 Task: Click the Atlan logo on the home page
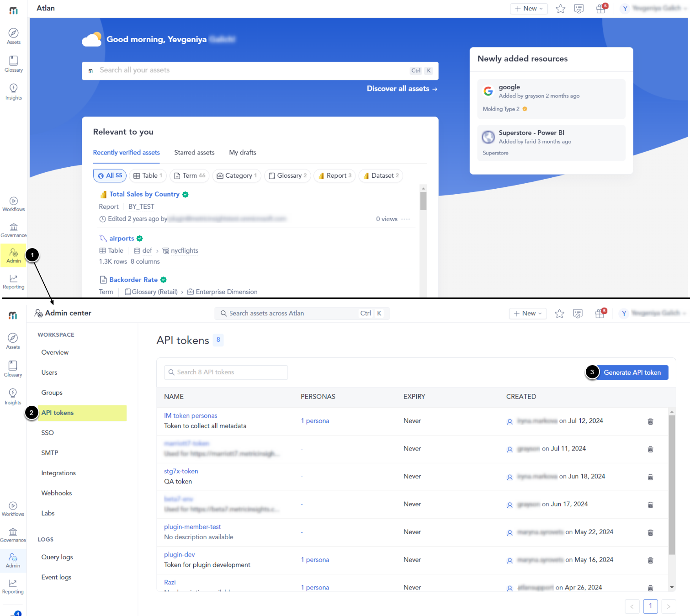14,10
